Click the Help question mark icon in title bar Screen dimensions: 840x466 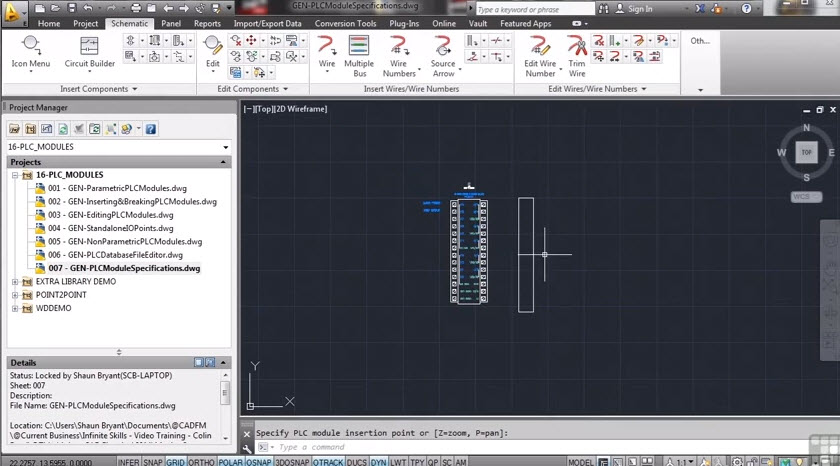pos(746,9)
